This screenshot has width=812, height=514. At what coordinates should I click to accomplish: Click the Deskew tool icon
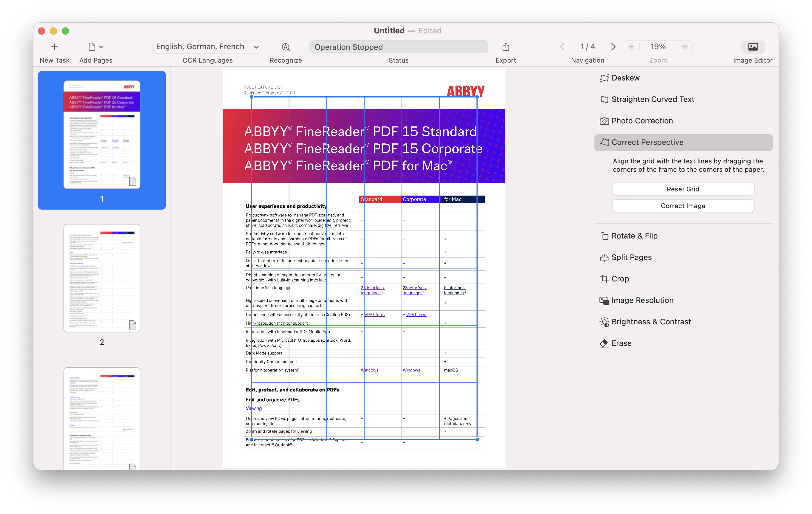point(604,78)
